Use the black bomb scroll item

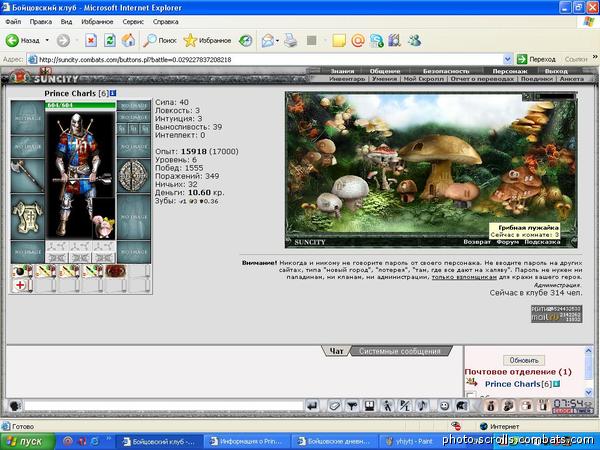coord(22,271)
